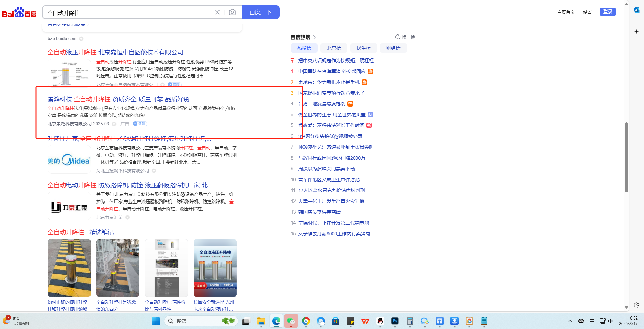The image size is (644, 329).
Task: Open 景鸿科技-全自动升降柱 result link
Action: point(118,99)
